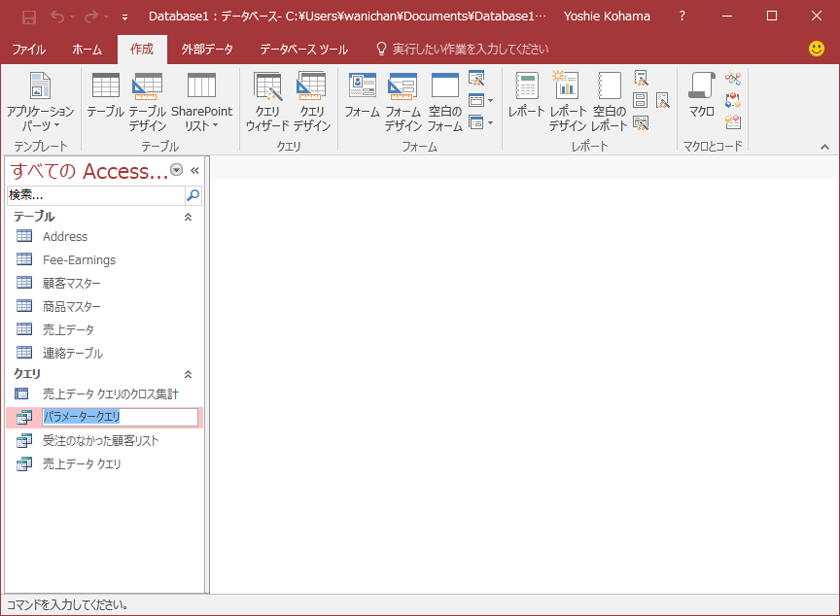This screenshot has width=840, height=616.
Task: Open Report Design (レポート デザイン)
Action: [568, 102]
